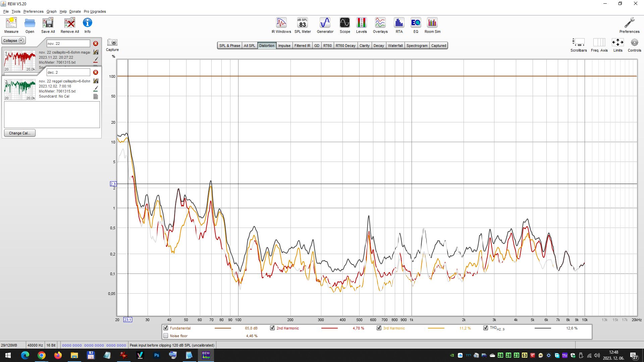The height and width of the screenshot is (362, 644).
Task: Open the RTA analyzer
Action: (x=399, y=25)
